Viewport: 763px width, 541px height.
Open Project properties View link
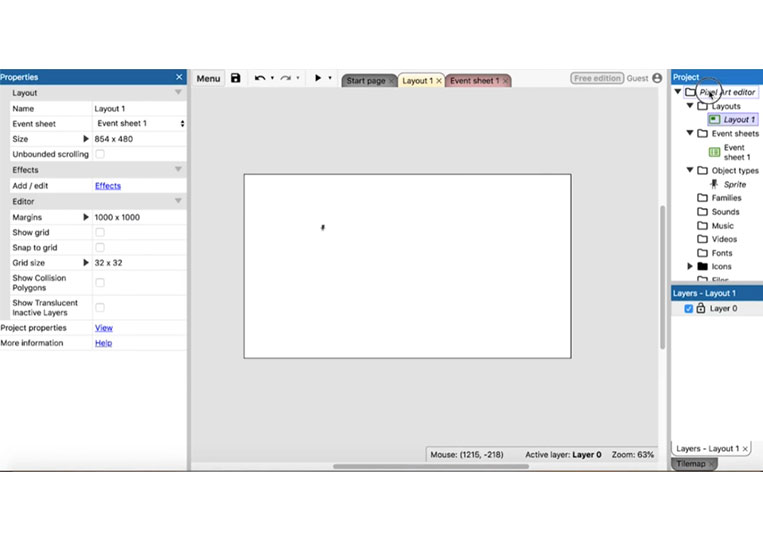point(104,328)
